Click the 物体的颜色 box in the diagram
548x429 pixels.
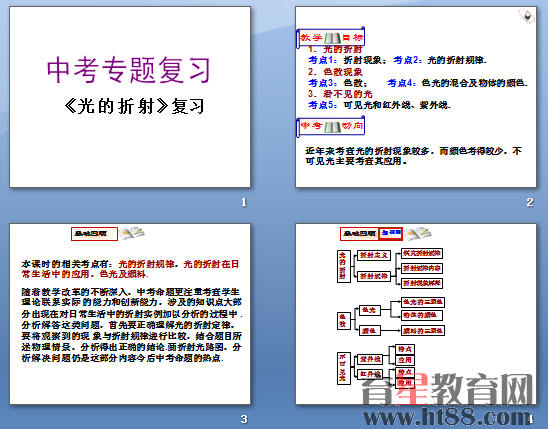(x=422, y=315)
